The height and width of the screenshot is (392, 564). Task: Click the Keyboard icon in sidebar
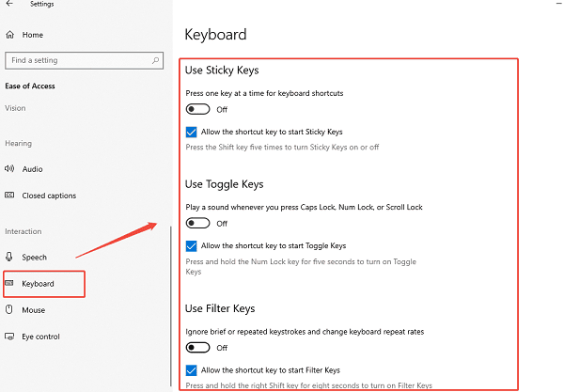(10, 283)
